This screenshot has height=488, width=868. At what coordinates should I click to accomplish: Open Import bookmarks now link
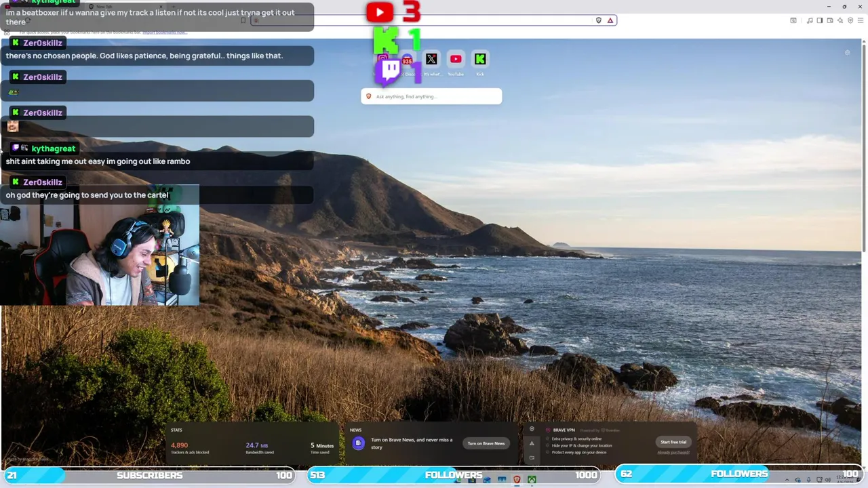[x=165, y=32]
